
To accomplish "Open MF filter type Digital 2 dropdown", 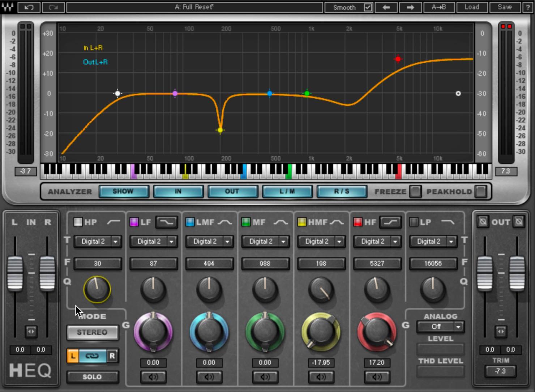I will pos(266,242).
